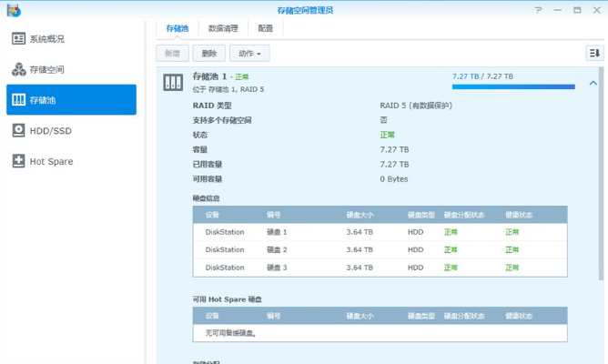Click the 删除 delete button
The image size is (608, 364).
point(209,53)
